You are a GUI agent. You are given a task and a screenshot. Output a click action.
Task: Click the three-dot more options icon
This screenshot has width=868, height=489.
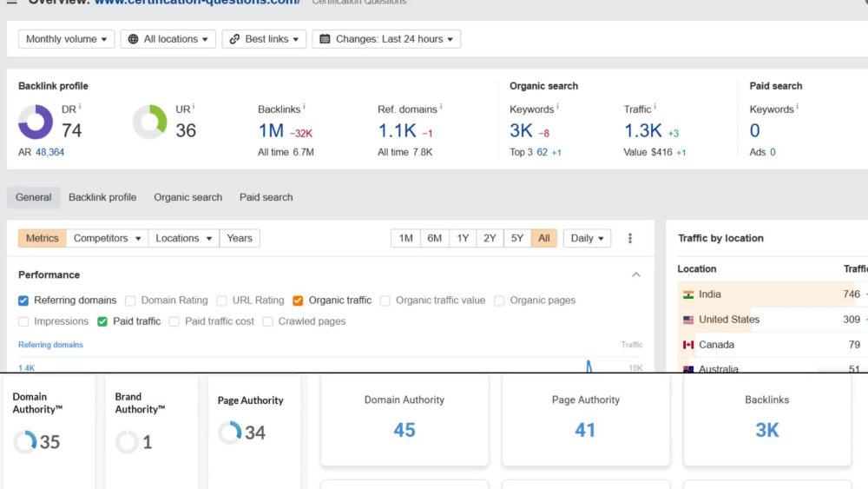[x=630, y=238]
